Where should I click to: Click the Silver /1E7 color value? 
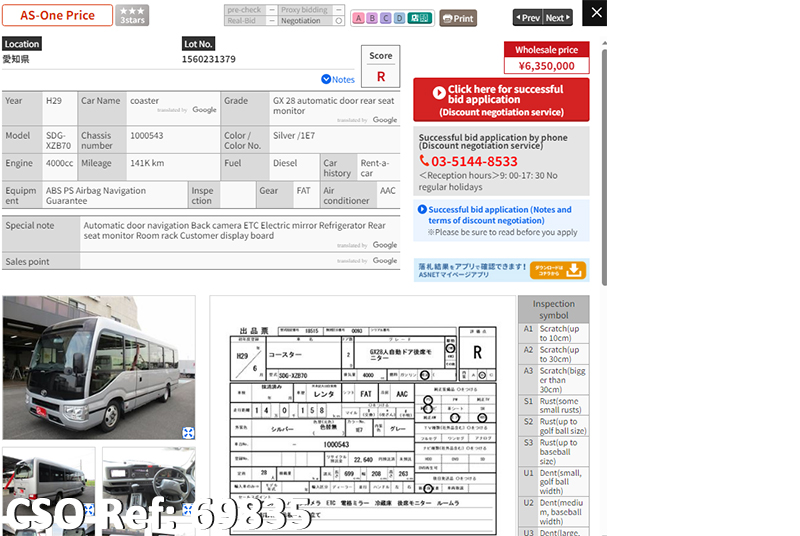[294, 136]
